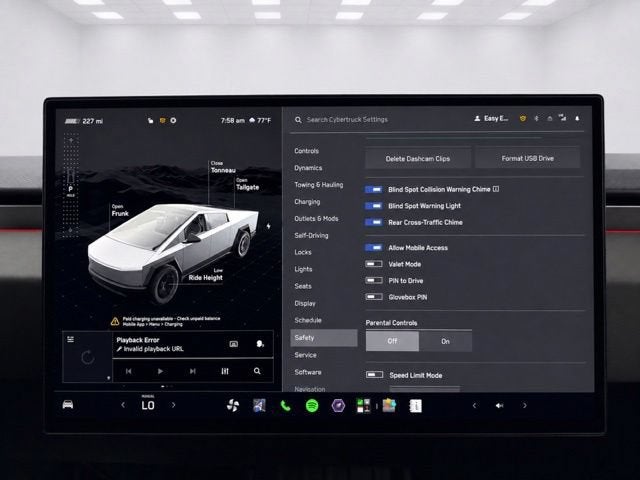This screenshot has width=640, height=480.
Task: Open Software settings section
Action: pos(308,372)
